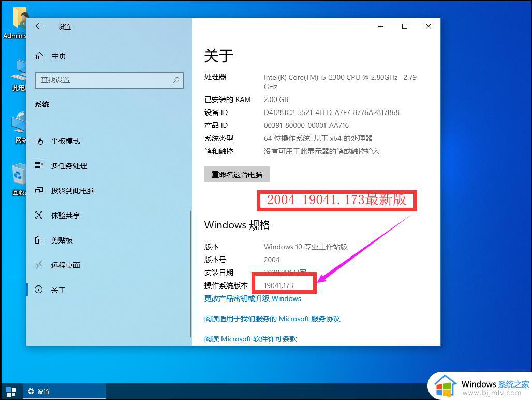Click the 多任务处理 multitasking icon

[39, 165]
